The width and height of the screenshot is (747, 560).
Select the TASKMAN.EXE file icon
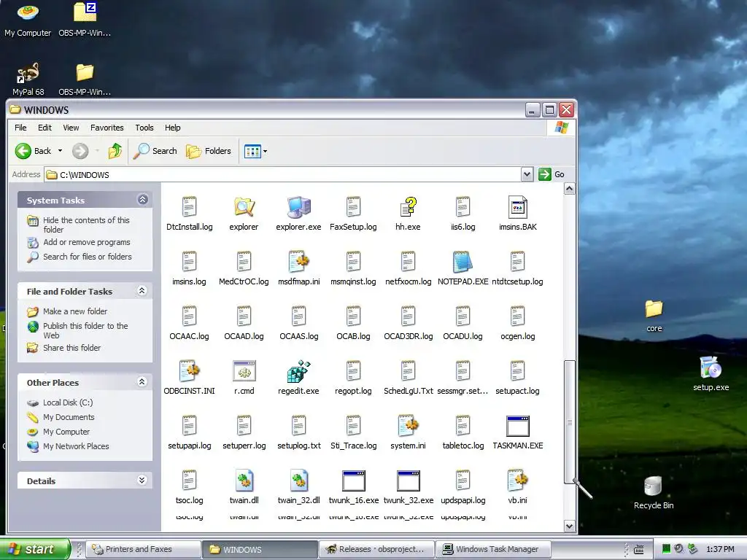[x=517, y=426]
